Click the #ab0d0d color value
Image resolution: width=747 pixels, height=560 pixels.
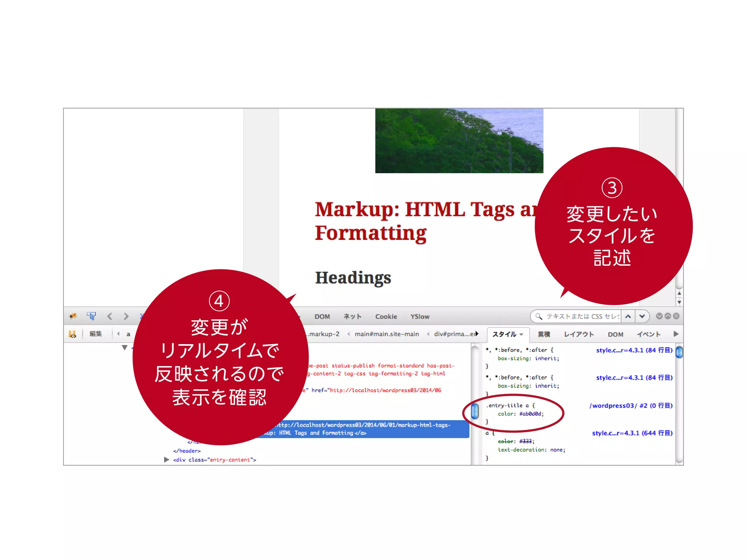click(x=531, y=414)
